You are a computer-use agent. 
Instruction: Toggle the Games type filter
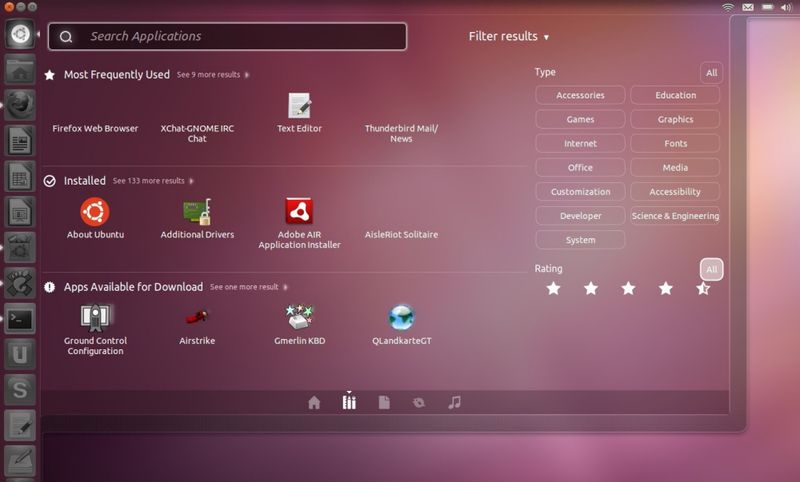point(580,119)
